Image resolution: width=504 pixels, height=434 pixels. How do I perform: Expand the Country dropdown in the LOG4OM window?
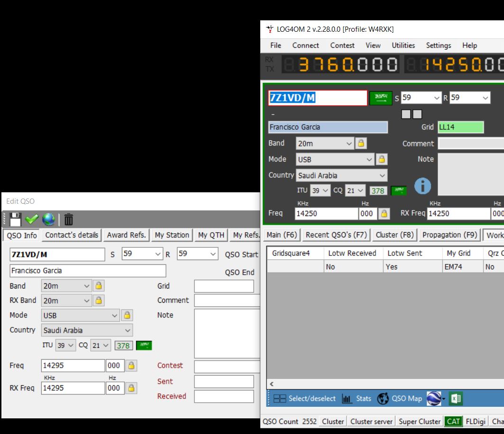(382, 175)
